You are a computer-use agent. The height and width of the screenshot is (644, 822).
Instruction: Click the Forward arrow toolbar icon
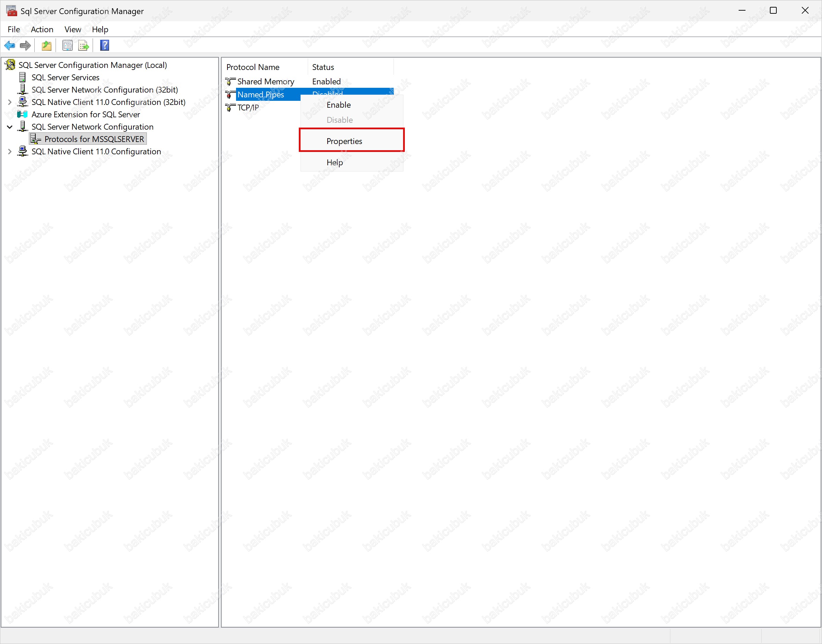coord(25,46)
